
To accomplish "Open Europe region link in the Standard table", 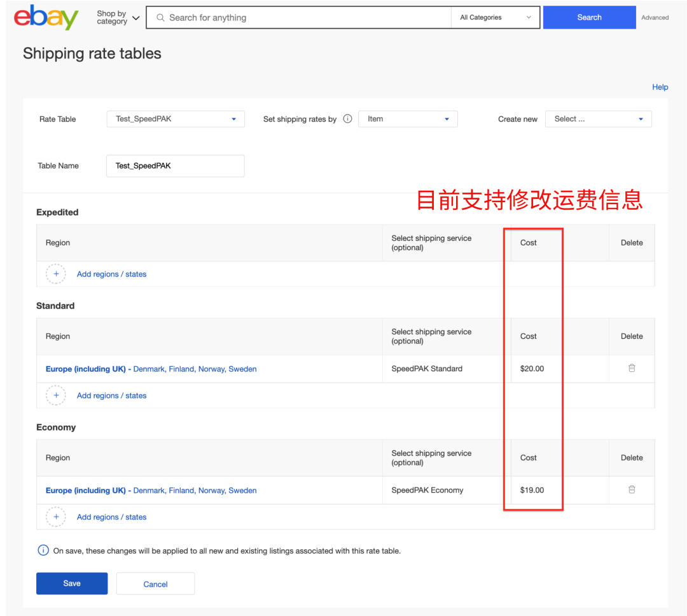I will (151, 369).
